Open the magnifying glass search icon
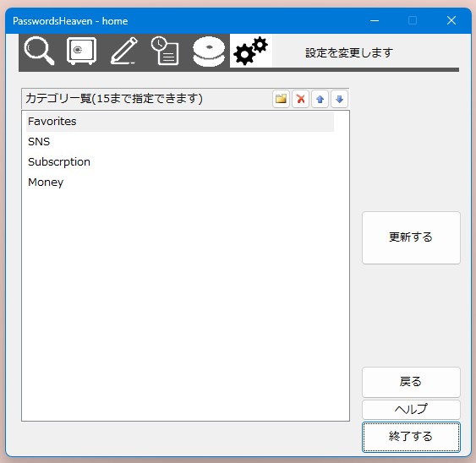 [x=39, y=51]
